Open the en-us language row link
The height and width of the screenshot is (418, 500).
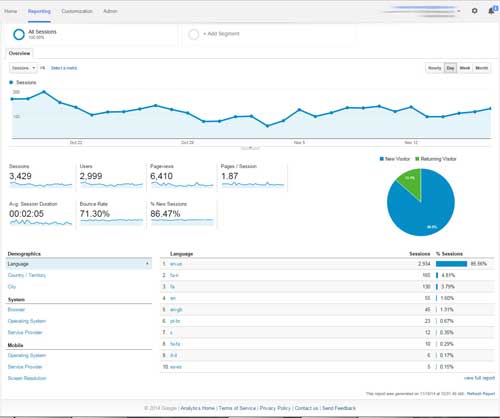click(176, 264)
